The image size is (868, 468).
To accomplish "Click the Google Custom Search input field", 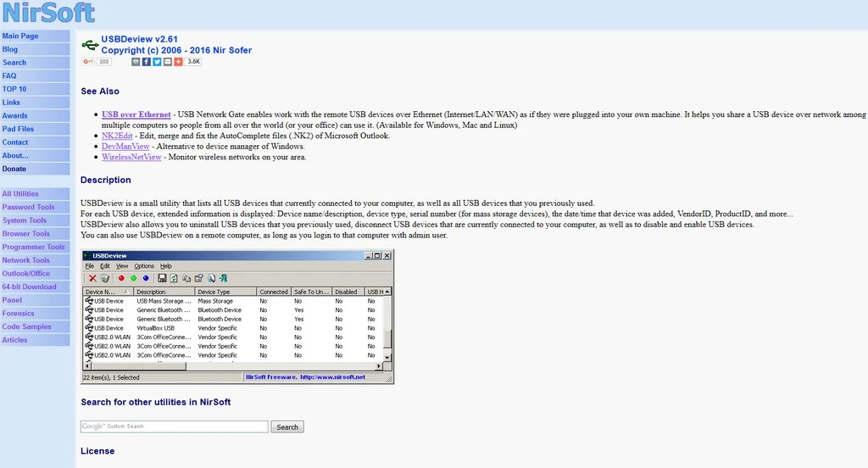I will [175, 426].
